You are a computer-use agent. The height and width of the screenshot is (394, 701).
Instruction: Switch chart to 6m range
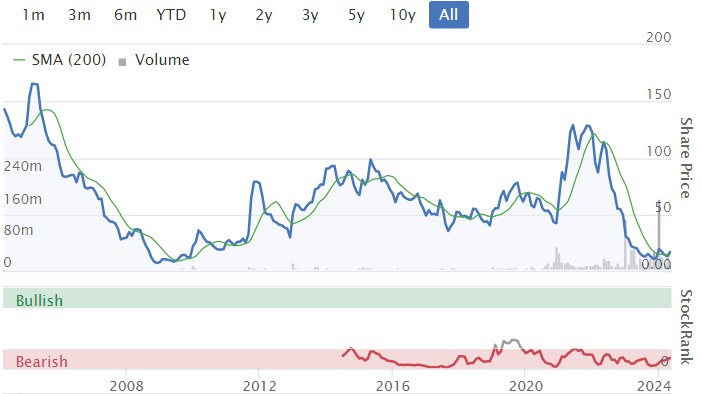pyautogui.click(x=125, y=15)
